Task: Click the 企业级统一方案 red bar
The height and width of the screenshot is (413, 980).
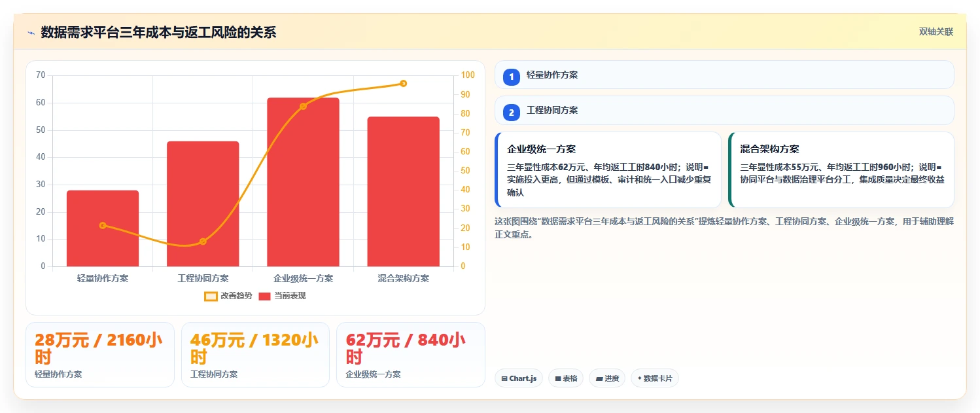Action: click(303, 182)
